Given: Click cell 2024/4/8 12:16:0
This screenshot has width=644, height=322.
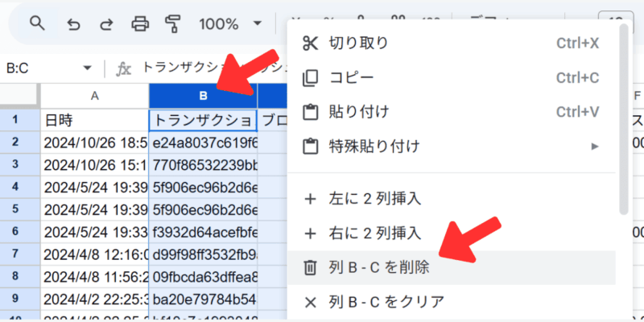Looking at the screenshot, I should [x=95, y=254].
